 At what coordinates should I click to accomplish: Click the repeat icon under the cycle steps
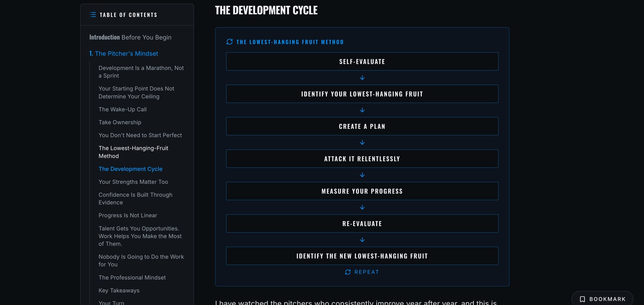tap(348, 272)
